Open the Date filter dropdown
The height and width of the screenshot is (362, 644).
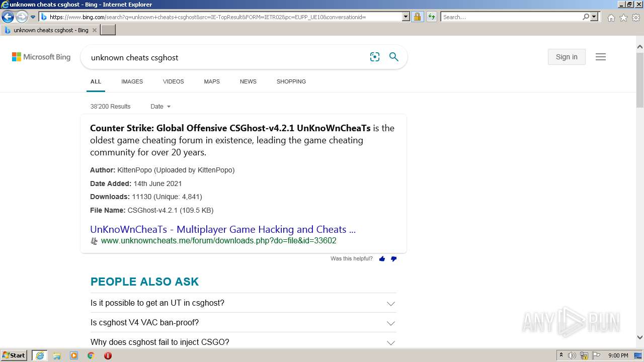(x=160, y=107)
